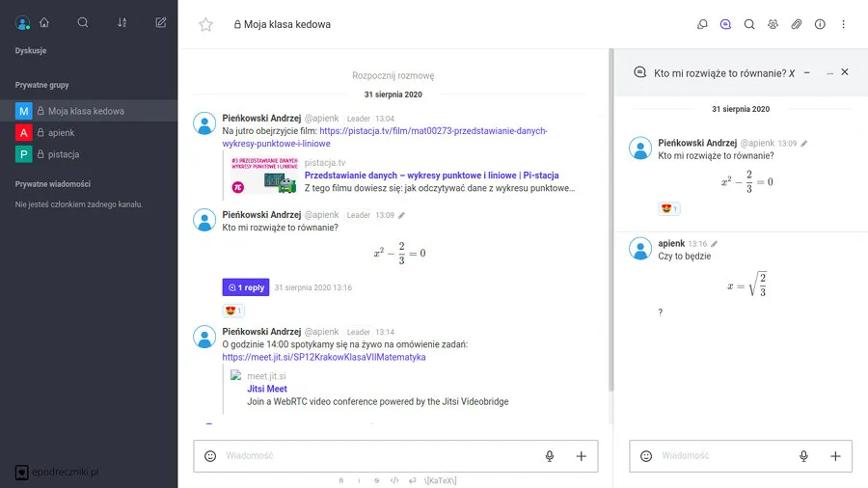Open emoji picker in main message box
Screen dimensions: 868x488
click(210, 456)
